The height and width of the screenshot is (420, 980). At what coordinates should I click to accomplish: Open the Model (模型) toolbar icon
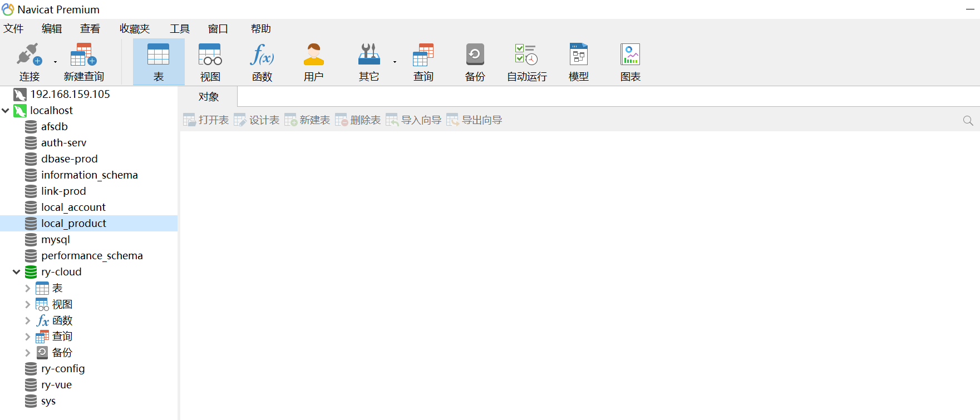tap(579, 55)
